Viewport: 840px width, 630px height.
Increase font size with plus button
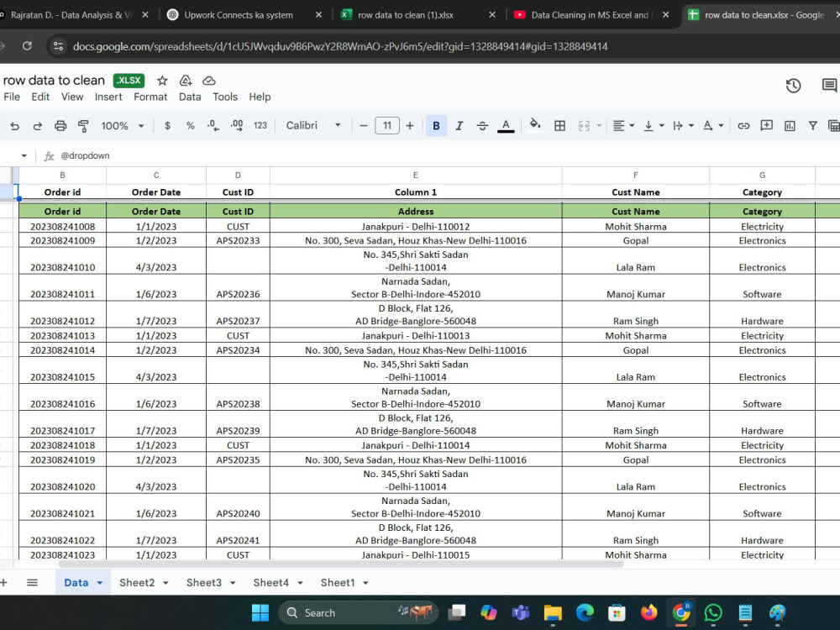click(x=410, y=126)
